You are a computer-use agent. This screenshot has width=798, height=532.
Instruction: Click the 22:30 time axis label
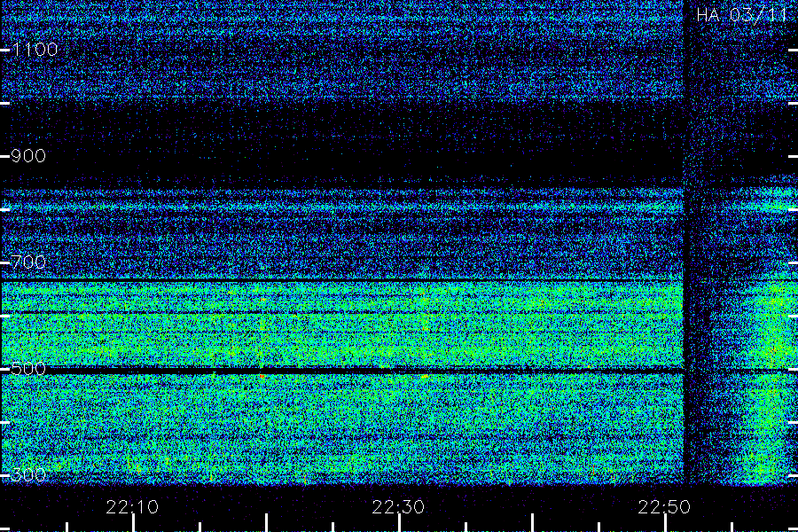click(398, 507)
